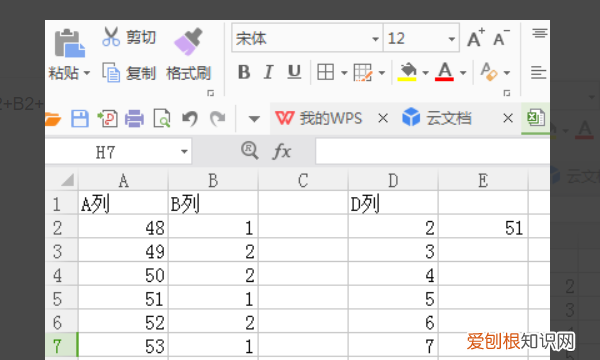600x360 pixels.
Task: Click the Paste clipboard icon
Action: point(69,43)
